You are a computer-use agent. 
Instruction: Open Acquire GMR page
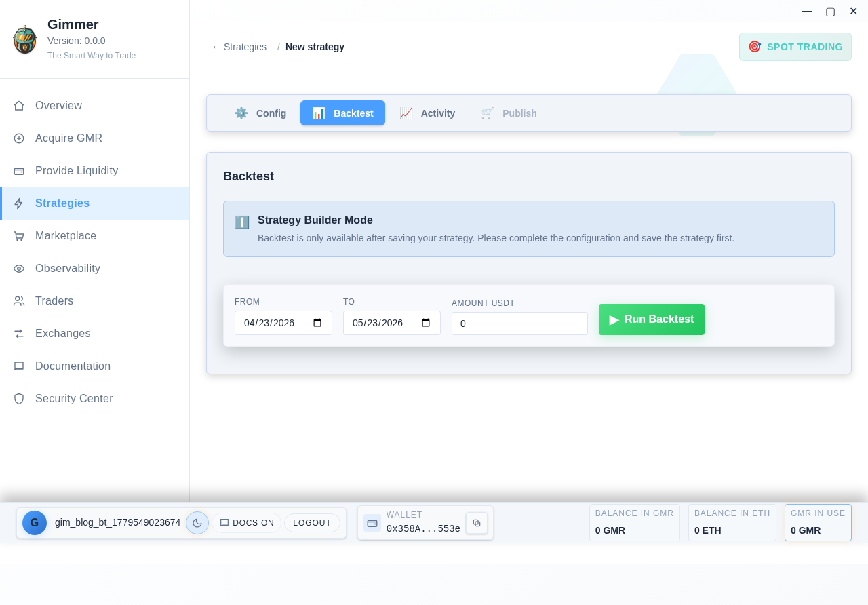[x=95, y=138]
